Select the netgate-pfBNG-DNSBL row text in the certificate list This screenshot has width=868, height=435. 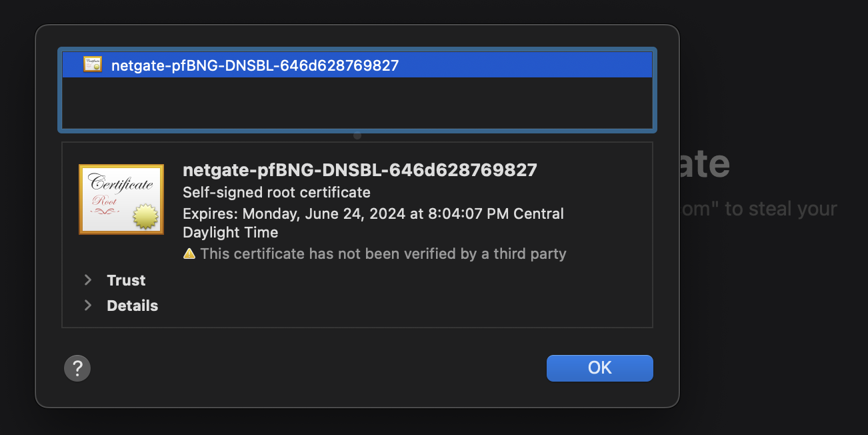(x=255, y=65)
